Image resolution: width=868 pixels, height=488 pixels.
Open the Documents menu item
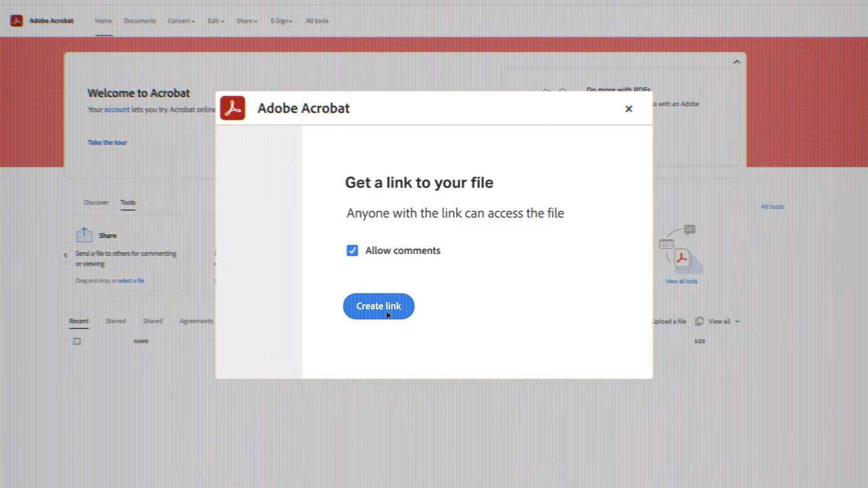pos(139,21)
